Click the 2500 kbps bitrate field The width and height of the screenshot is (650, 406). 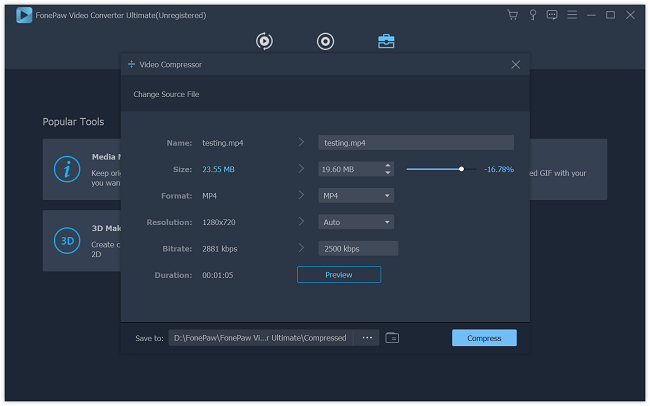358,249
